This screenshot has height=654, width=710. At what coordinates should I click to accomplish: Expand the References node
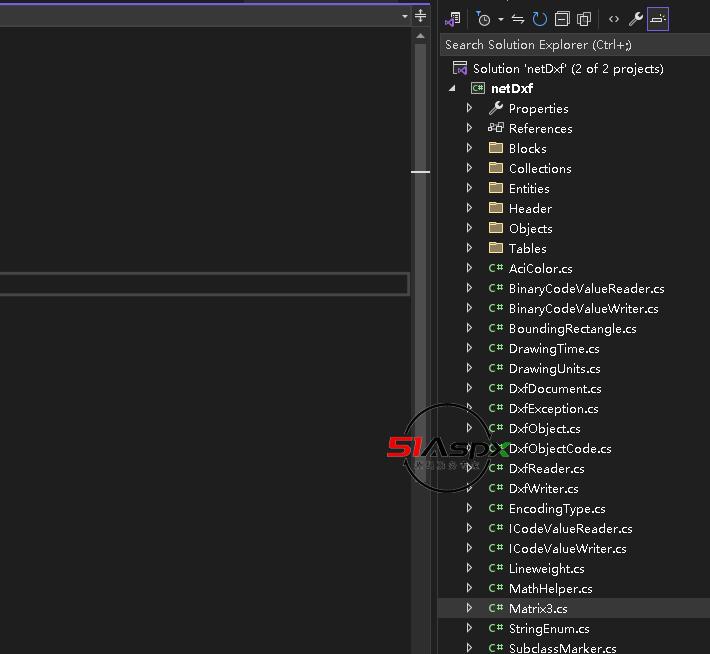pos(470,128)
